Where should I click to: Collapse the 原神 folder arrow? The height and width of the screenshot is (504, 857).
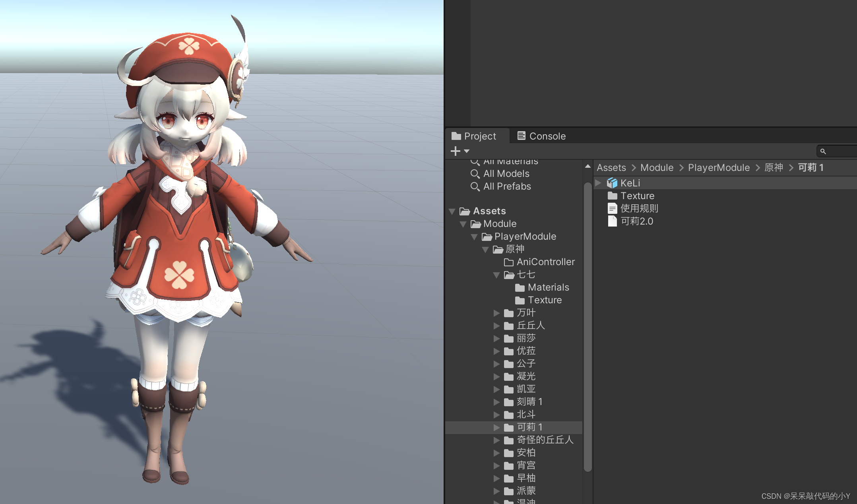pos(485,250)
